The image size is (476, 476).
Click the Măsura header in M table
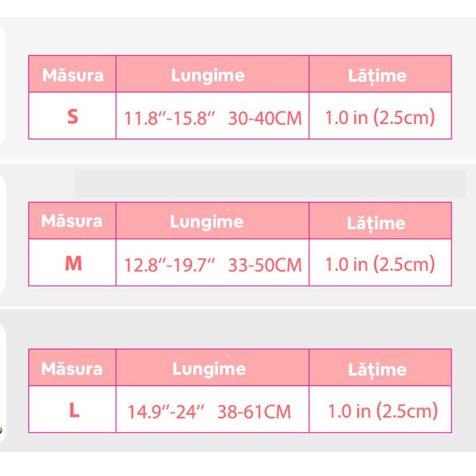coord(71,221)
